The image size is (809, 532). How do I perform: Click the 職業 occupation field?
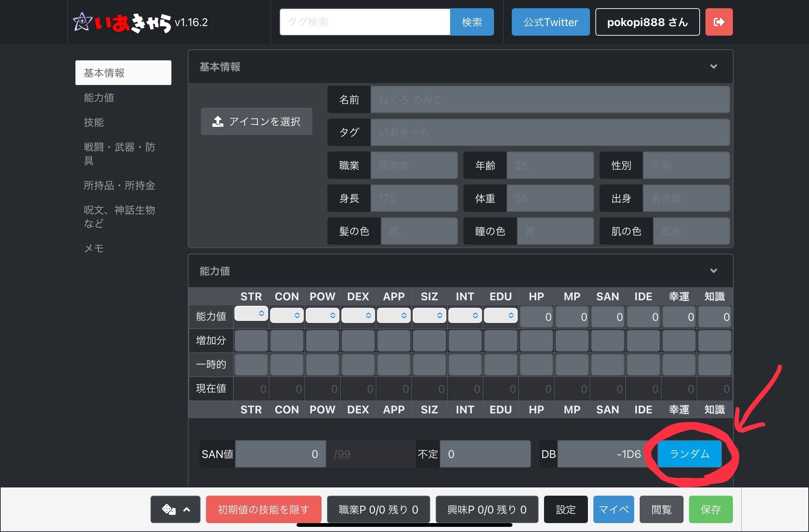pyautogui.click(x=414, y=165)
